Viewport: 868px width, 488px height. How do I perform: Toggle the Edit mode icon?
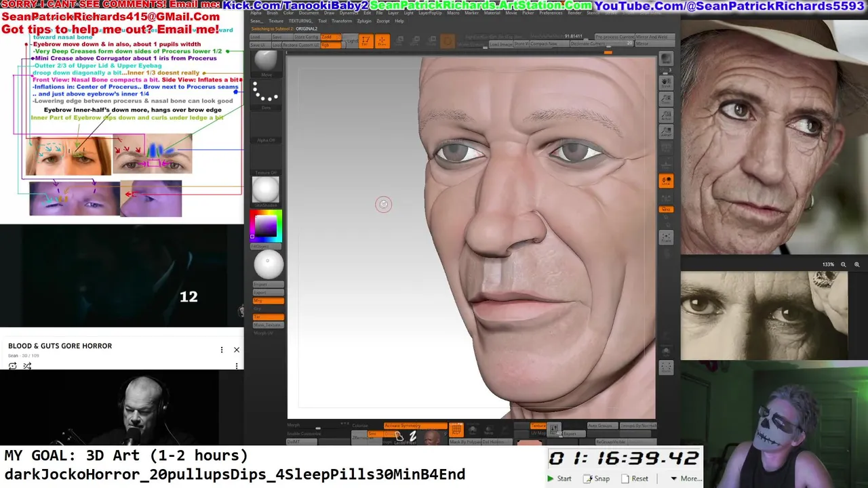(366, 41)
